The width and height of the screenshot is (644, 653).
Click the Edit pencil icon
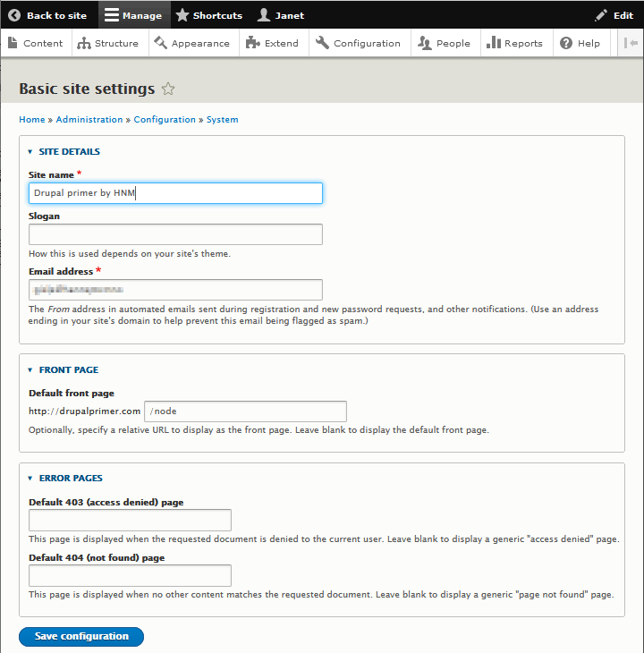click(x=601, y=15)
